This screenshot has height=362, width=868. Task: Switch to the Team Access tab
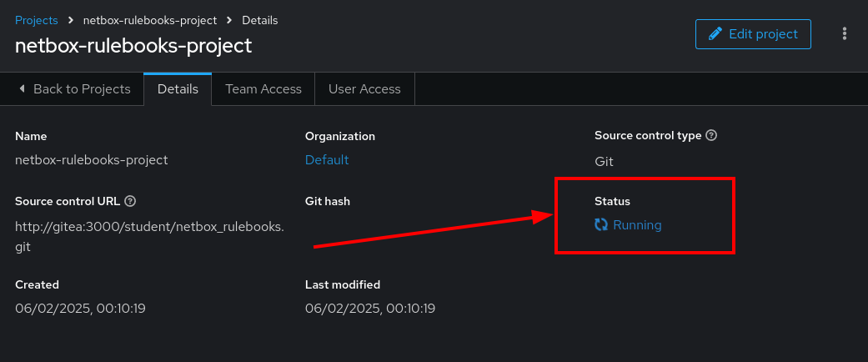point(263,89)
